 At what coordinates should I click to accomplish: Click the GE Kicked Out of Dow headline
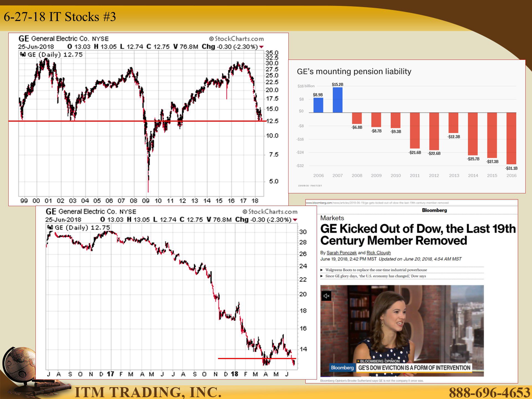coord(418,235)
